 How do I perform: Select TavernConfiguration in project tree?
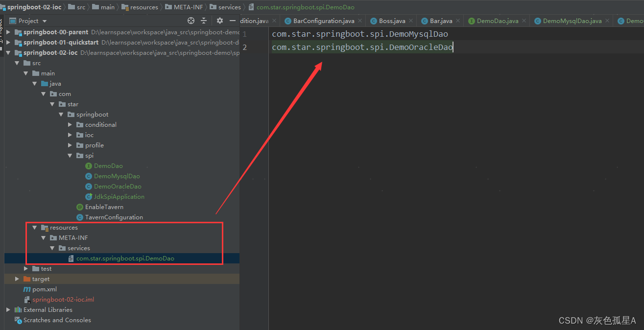click(x=114, y=217)
